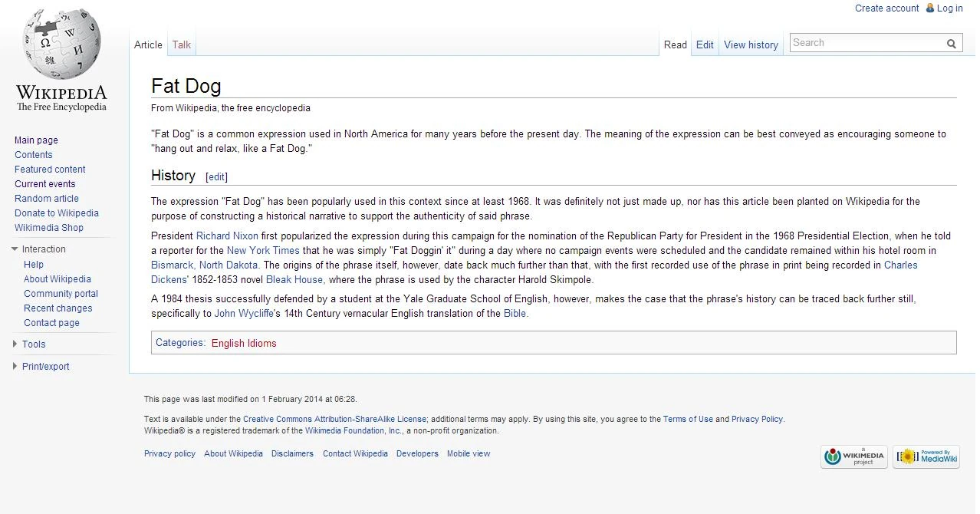Switch to the Talk tab
The image size is (980, 514).
tap(182, 44)
